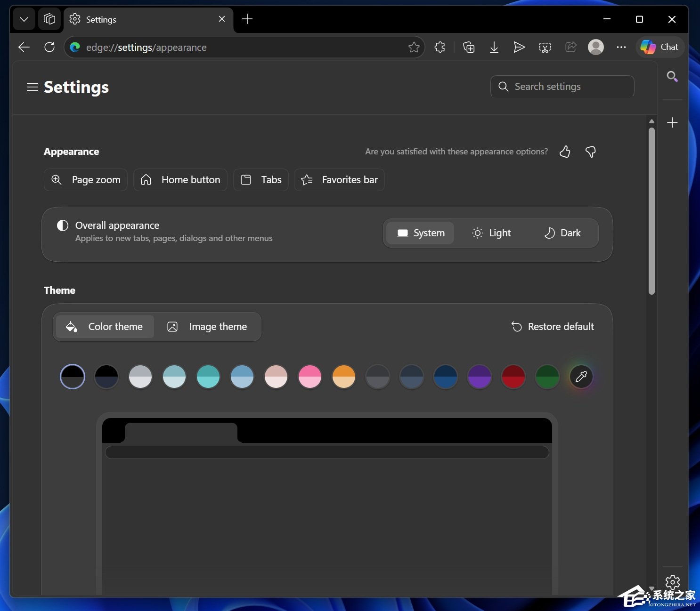
Task: Go back using the browser back arrow
Action: (24, 47)
